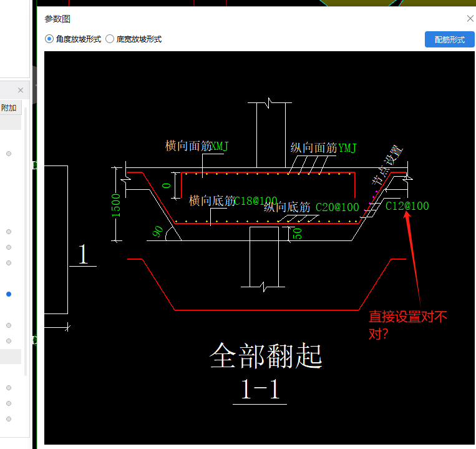476x449 pixels.
Task: Click the 参数图 dialog title
Action: (x=57, y=19)
